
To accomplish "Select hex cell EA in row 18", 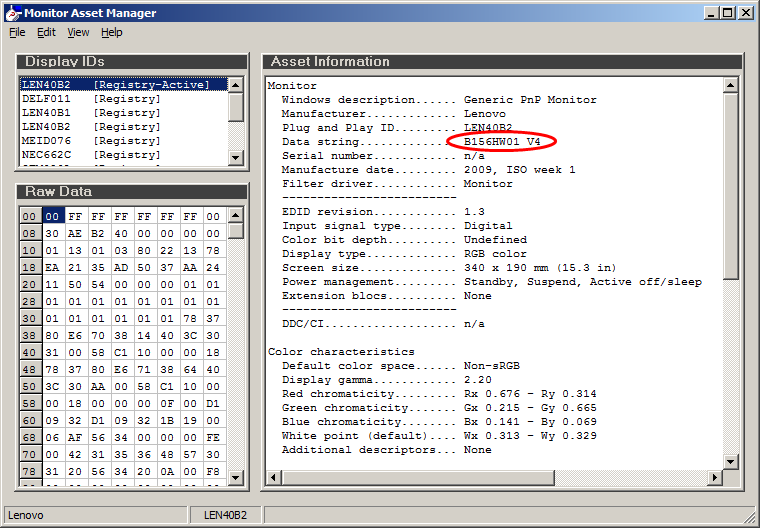I will pyautogui.click(x=52, y=268).
